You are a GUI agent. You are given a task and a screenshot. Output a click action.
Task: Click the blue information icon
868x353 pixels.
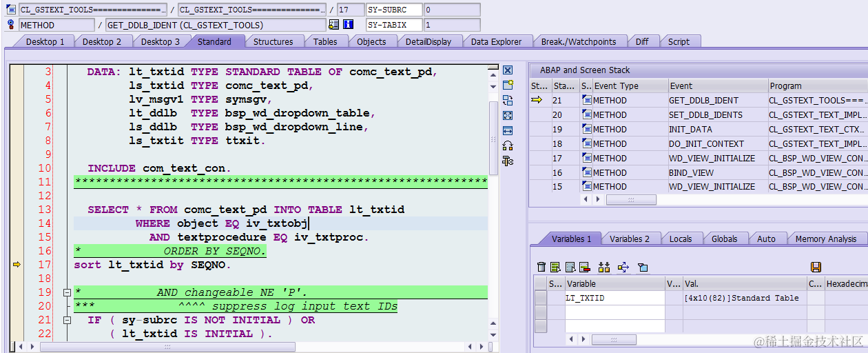click(x=348, y=25)
